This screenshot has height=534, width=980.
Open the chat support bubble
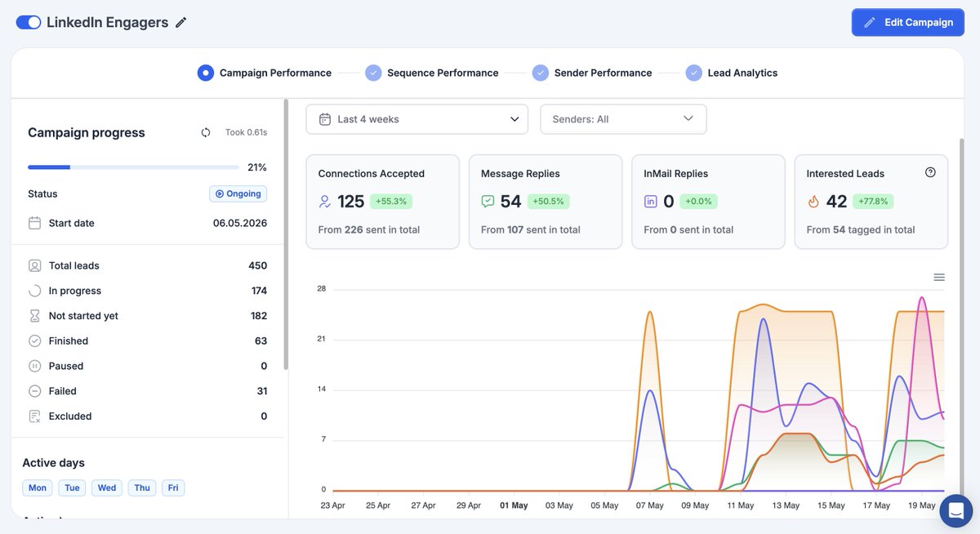point(955,510)
